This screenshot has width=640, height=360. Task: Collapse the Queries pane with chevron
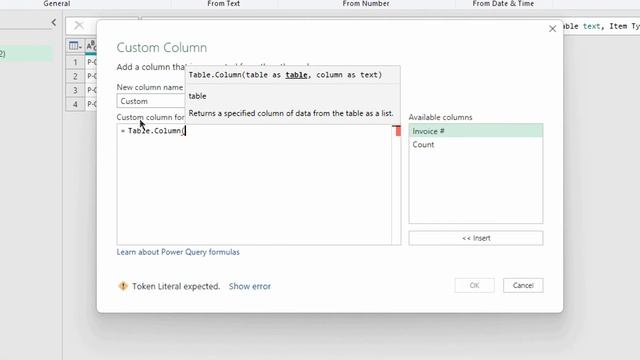click(x=54, y=22)
